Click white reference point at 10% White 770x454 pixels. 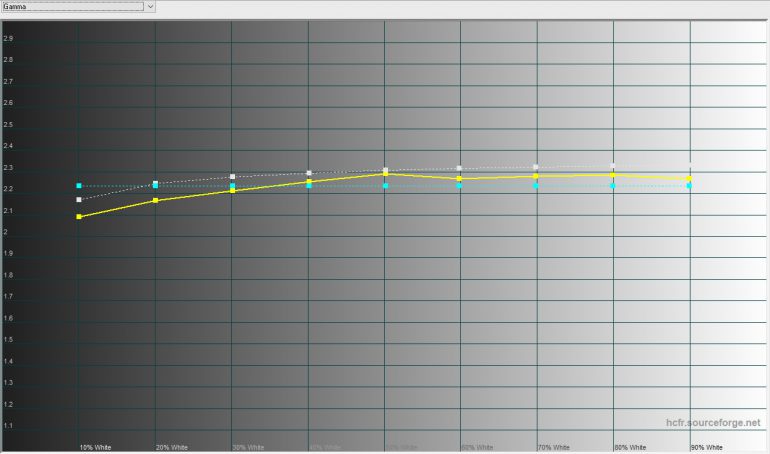[79, 200]
